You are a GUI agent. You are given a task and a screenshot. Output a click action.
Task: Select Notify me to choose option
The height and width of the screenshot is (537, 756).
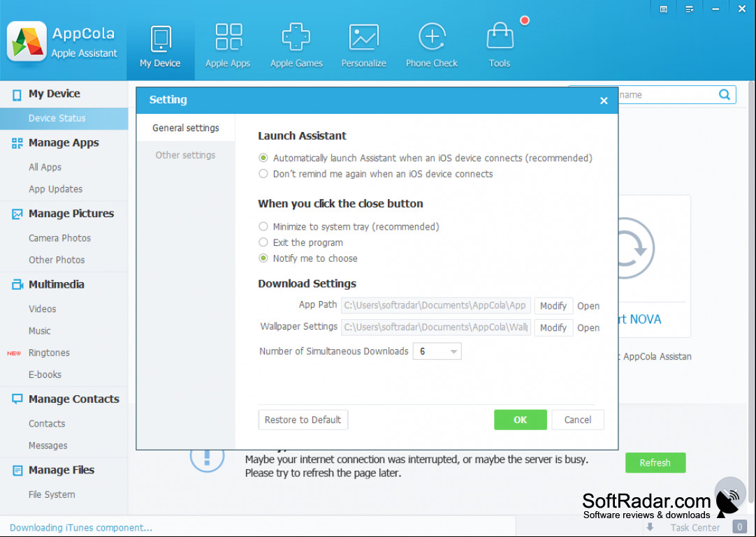point(263,258)
